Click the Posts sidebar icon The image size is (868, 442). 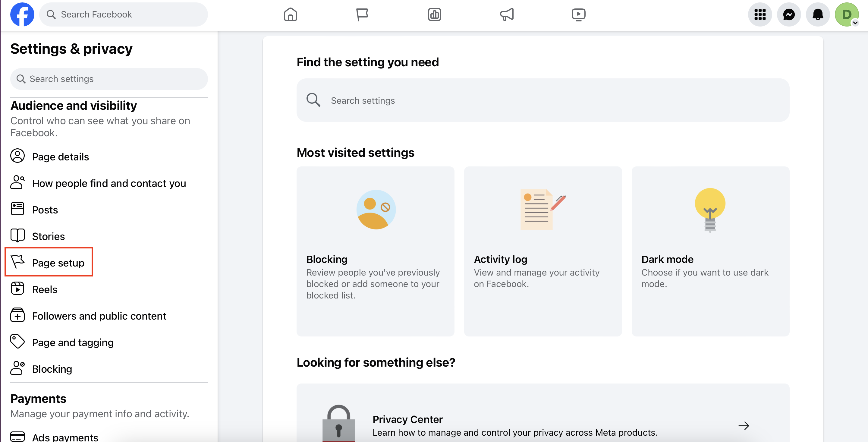click(17, 209)
